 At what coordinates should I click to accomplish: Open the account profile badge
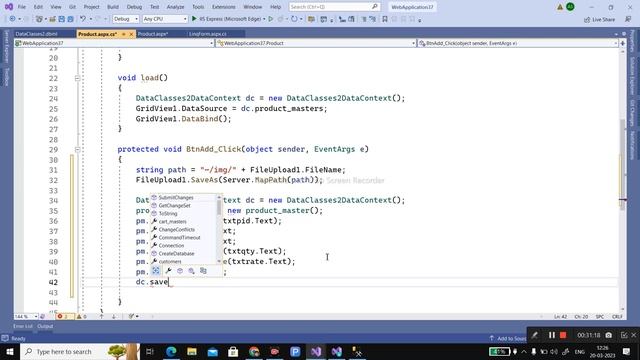pos(570,7)
